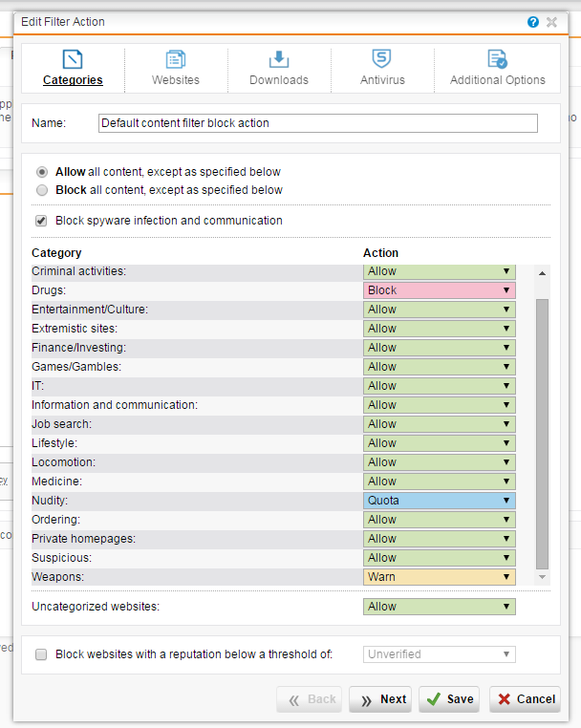Screen dimensions: 581x728
Task: Enable Block websites with reputation threshold checkbox
Action: point(41,654)
